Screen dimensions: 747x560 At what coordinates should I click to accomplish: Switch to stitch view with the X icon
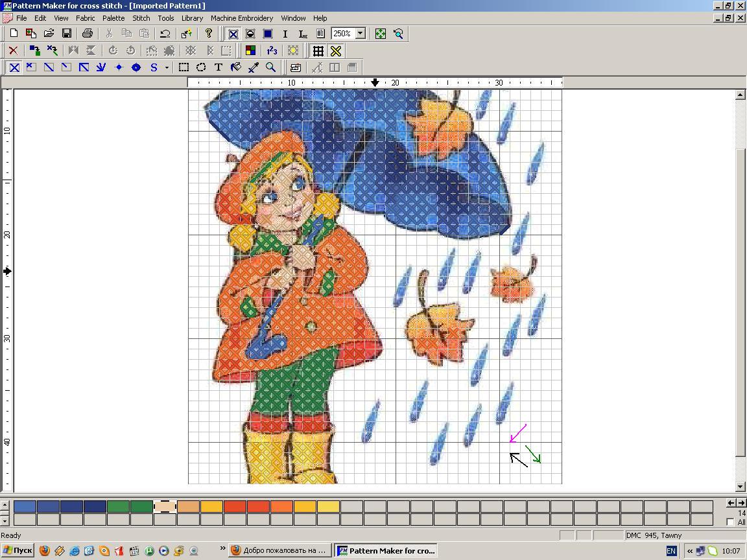[233, 34]
